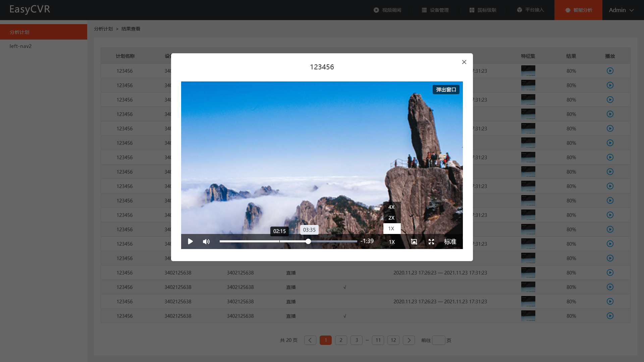Select 4X playback speed
Viewport: 644px width, 362px height.
[391, 207]
